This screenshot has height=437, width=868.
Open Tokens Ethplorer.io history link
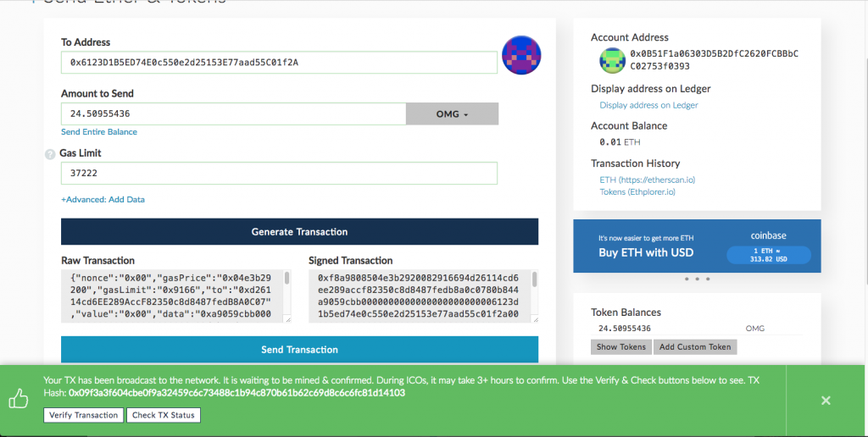637,191
